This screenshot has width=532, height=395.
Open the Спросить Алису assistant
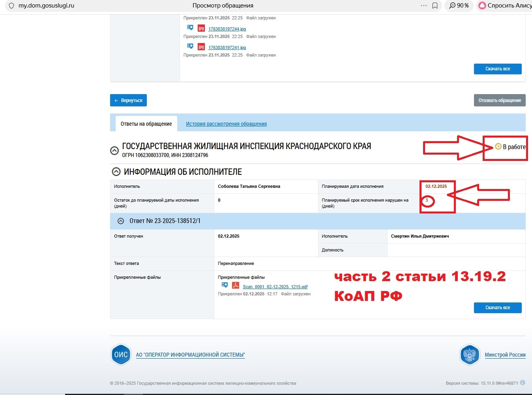click(504, 6)
